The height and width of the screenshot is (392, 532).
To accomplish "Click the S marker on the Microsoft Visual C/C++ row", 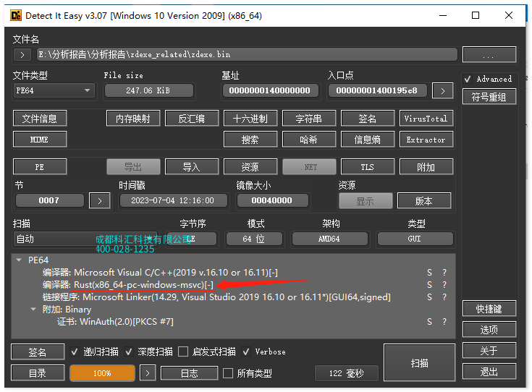I will point(429,273).
